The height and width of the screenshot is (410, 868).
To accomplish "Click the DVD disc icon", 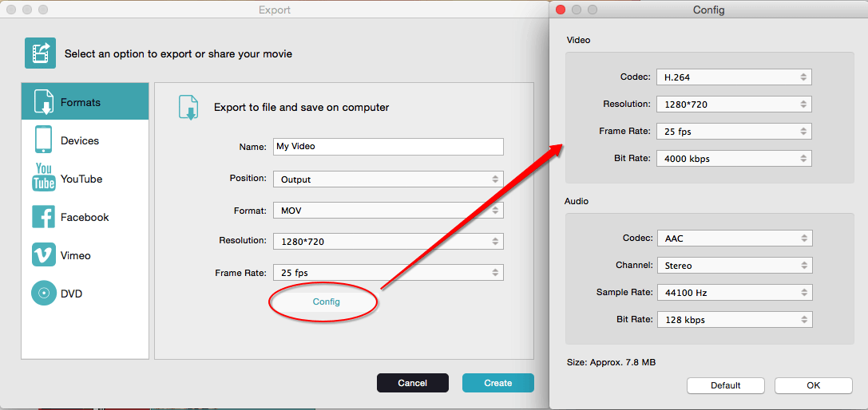I will (x=43, y=294).
